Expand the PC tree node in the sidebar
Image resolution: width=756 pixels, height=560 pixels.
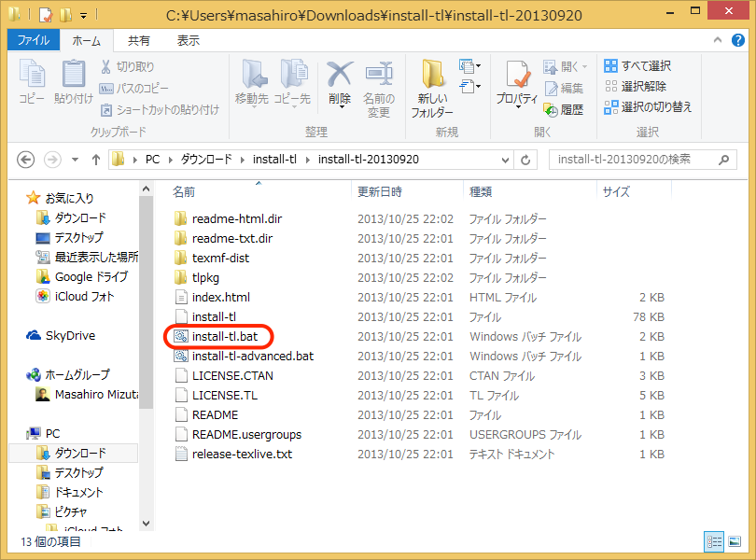pos(22,433)
